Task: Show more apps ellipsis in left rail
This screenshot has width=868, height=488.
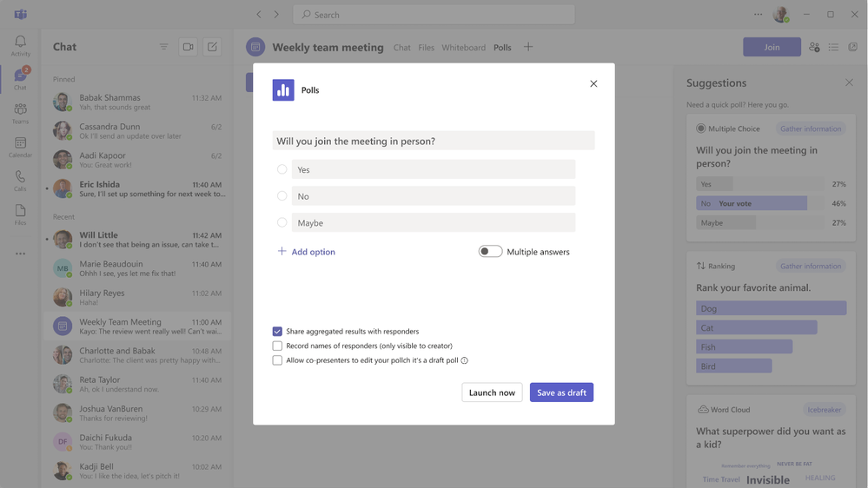Action: click(21, 254)
